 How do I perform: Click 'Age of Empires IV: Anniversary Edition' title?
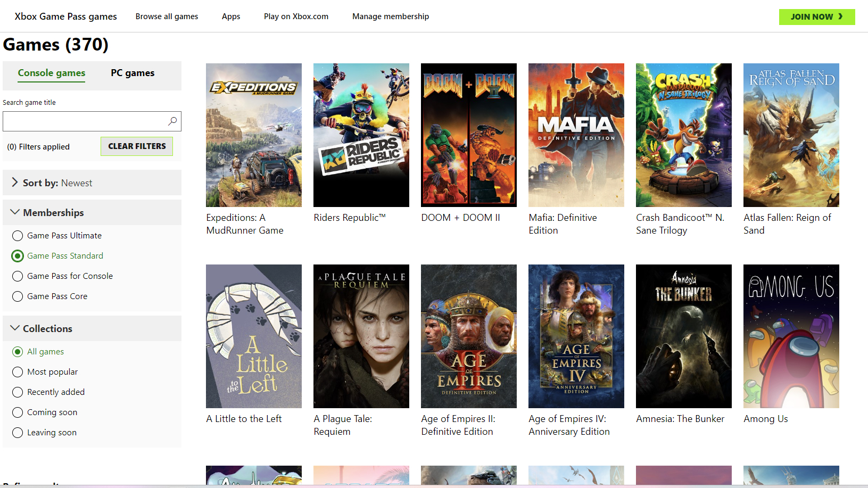(569, 425)
